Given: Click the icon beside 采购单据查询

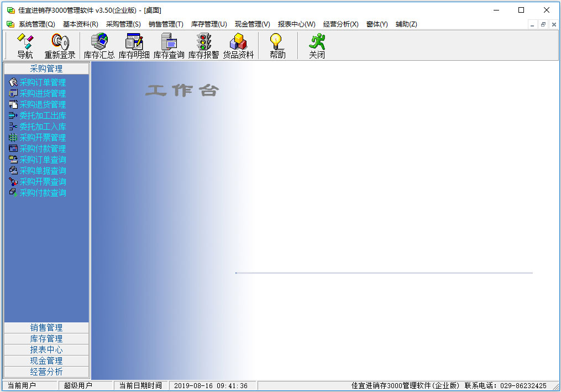Looking at the screenshot, I should click(13, 171).
